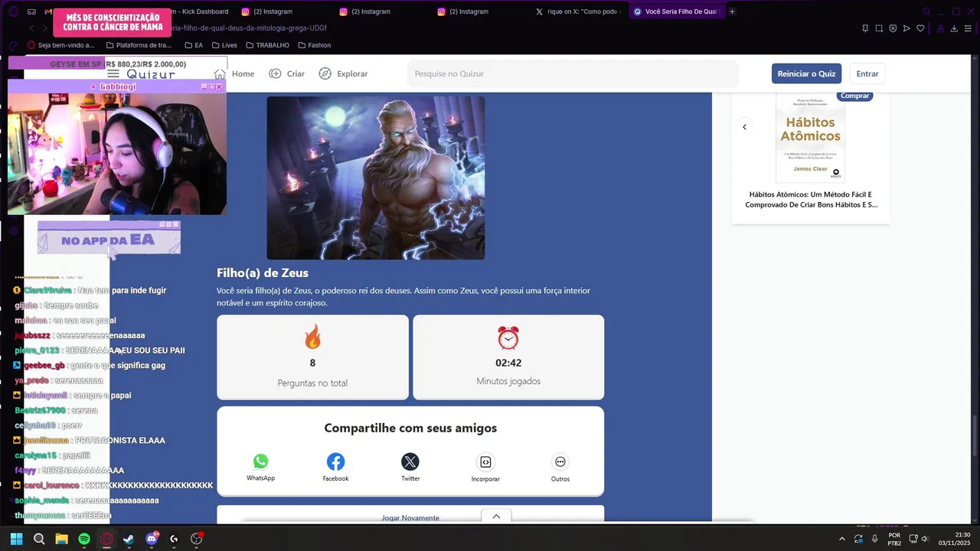Open the Lives bookmarks folder
This screenshot has width=980, height=551.
coord(224,45)
